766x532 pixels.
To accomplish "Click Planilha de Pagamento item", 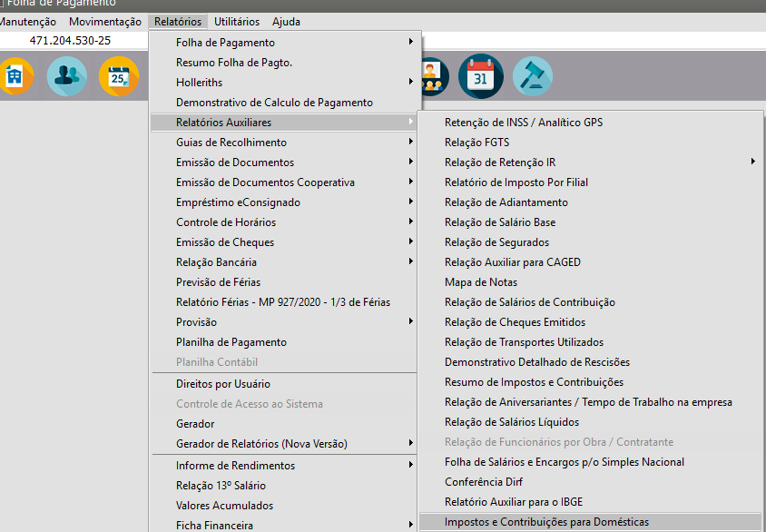I will [231, 342].
